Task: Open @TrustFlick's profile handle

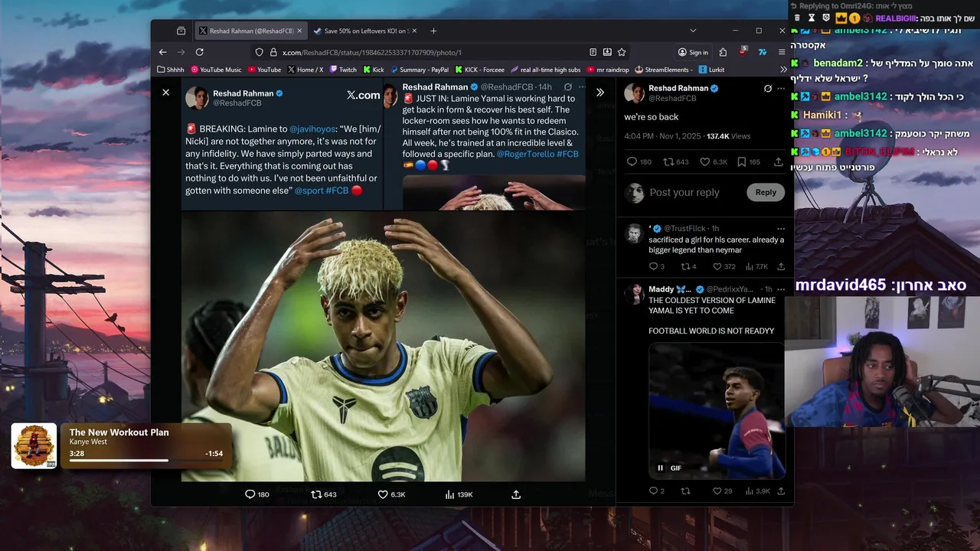Action: [685, 229]
